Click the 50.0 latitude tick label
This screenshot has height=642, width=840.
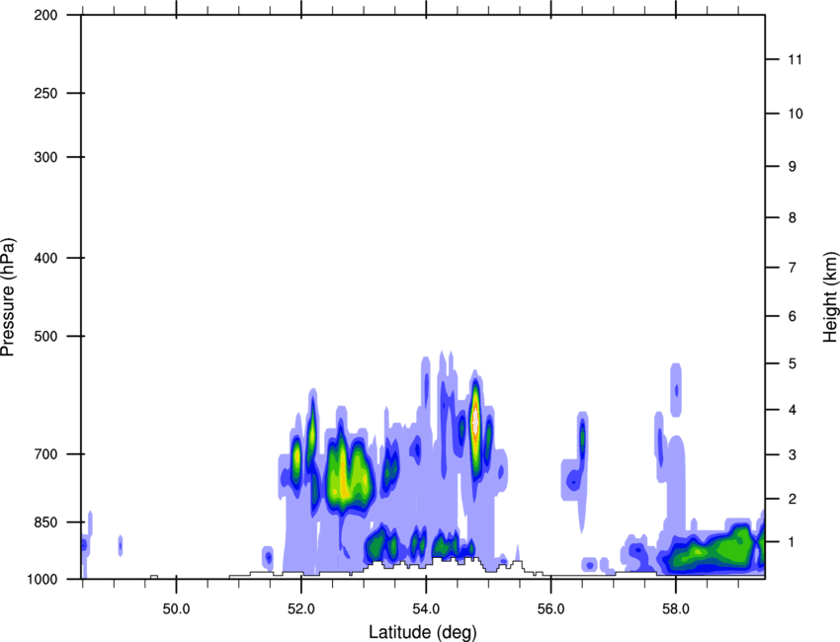pos(176,608)
